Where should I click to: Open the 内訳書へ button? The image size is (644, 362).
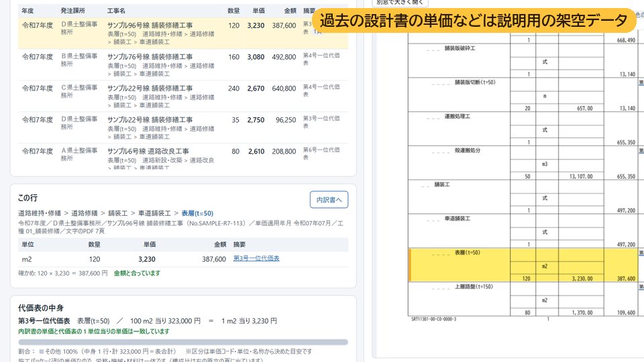[329, 200]
